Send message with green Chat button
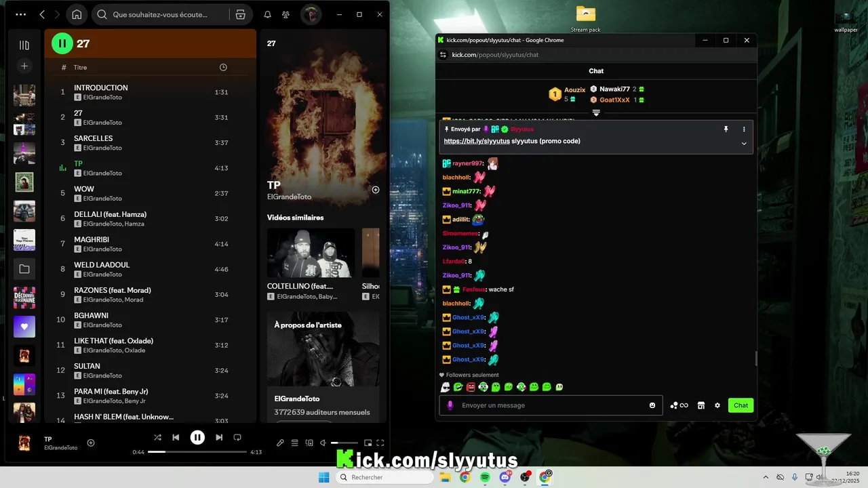The image size is (868, 488). coord(741,405)
